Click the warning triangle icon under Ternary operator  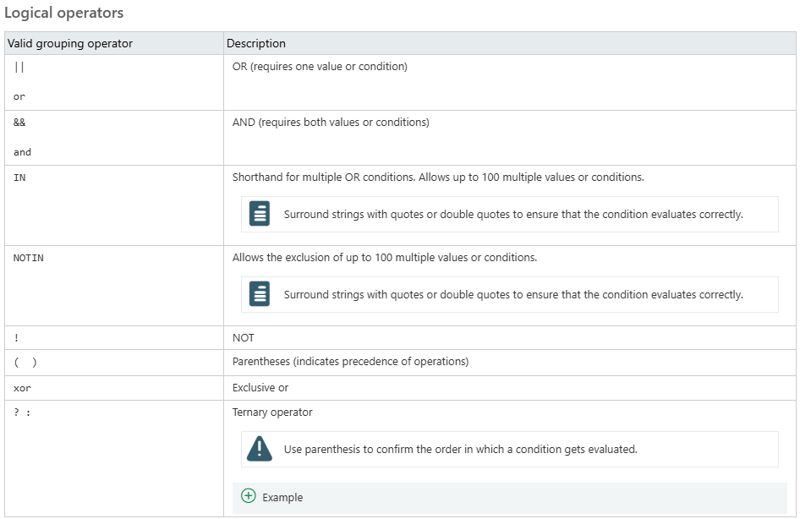click(260, 449)
